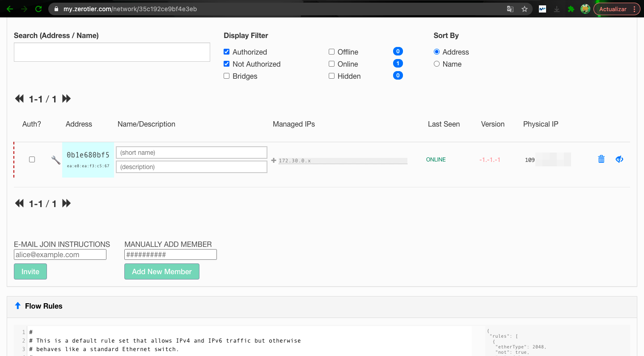Collapse the Flow Rules section
This screenshot has width=644, height=356.
[18, 306]
